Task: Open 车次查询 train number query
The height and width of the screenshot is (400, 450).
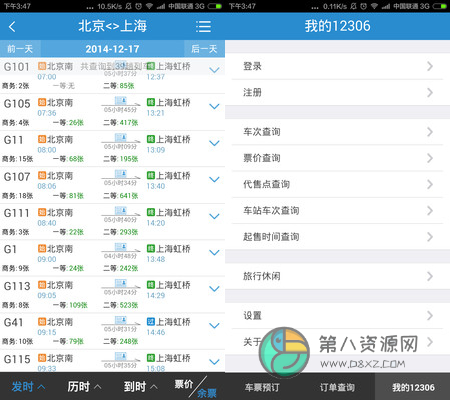Action: click(x=337, y=132)
